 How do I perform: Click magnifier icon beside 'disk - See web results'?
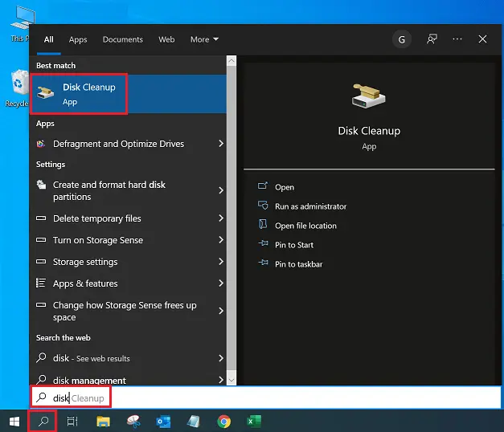coord(41,357)
